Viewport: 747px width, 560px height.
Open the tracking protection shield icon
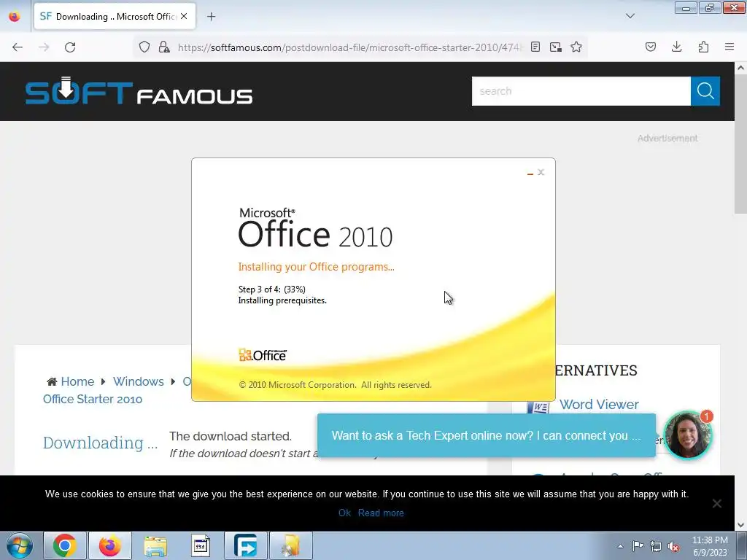144,47
